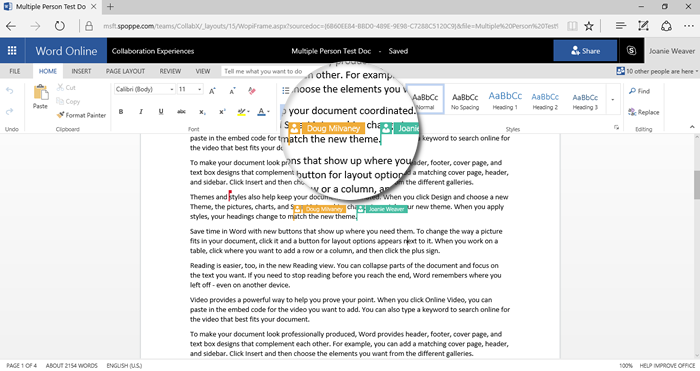Viewport: 700px width, 371px height.
Task: Open browser More actions ellipsis
Action: click(x=688, y=26)
